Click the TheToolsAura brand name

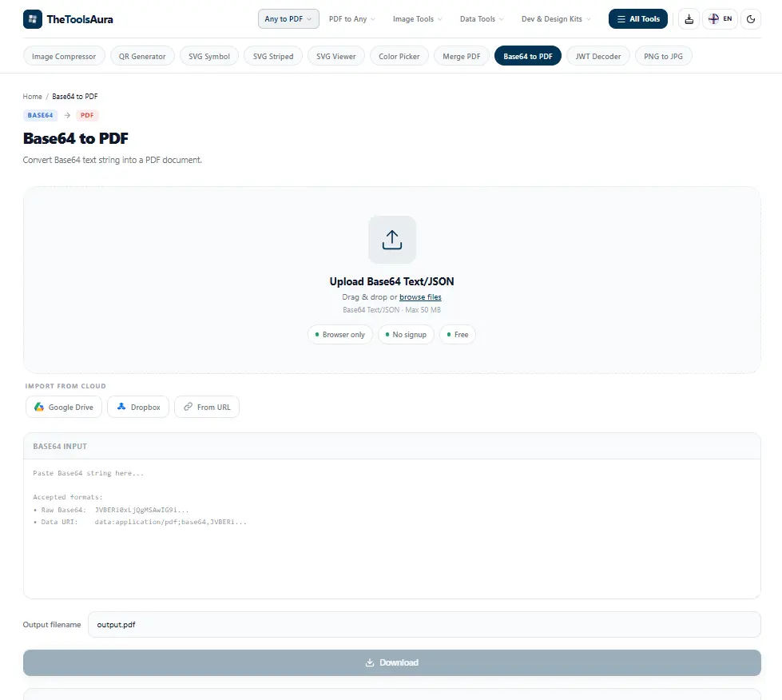point(80,19)
